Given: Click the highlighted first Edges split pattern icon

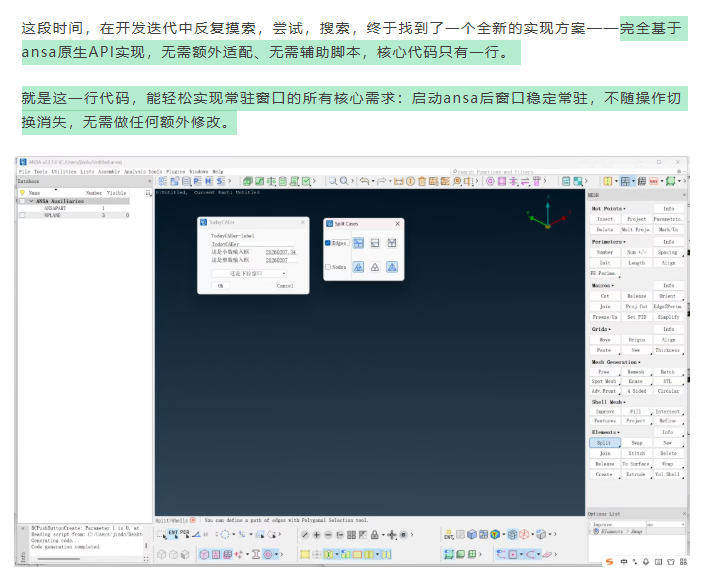Looking at the screenshot, I should 358,243.
